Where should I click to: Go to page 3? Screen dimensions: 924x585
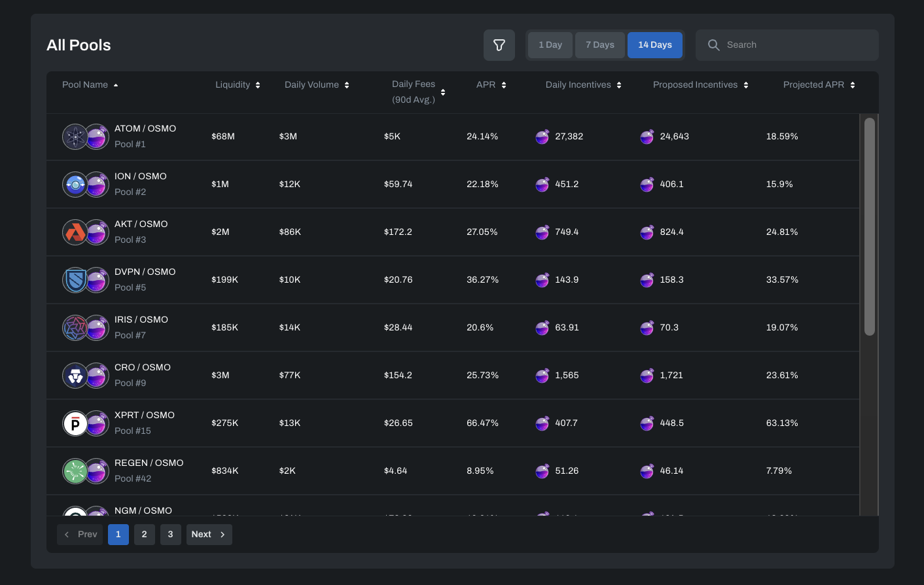(x=171, y=535)
